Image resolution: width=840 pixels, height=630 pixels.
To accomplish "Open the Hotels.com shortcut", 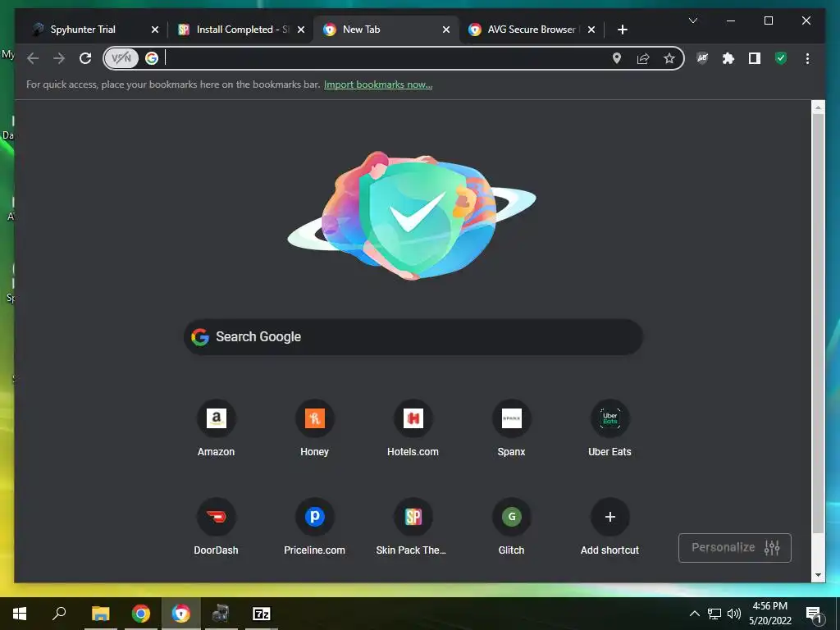I will click(413, 418).
